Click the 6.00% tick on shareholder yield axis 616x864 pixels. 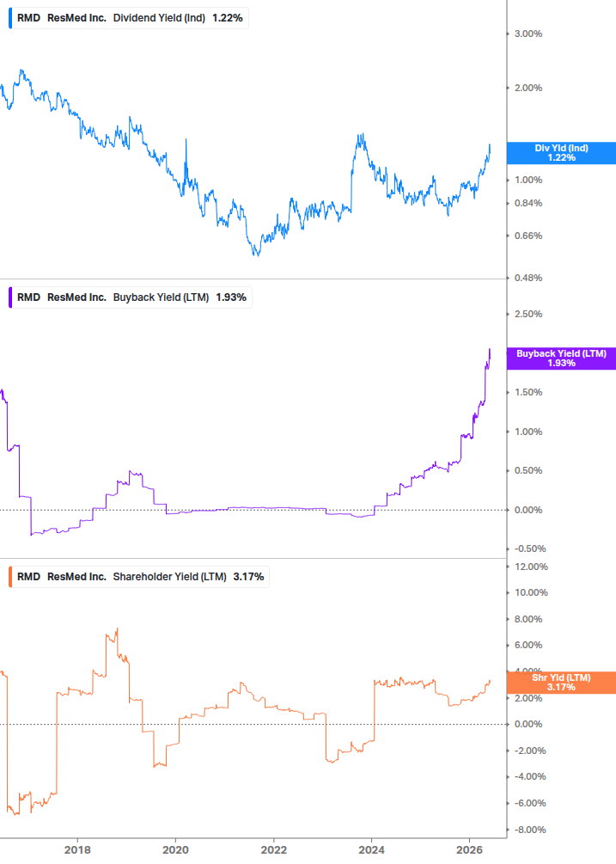[x=528, y=645]
